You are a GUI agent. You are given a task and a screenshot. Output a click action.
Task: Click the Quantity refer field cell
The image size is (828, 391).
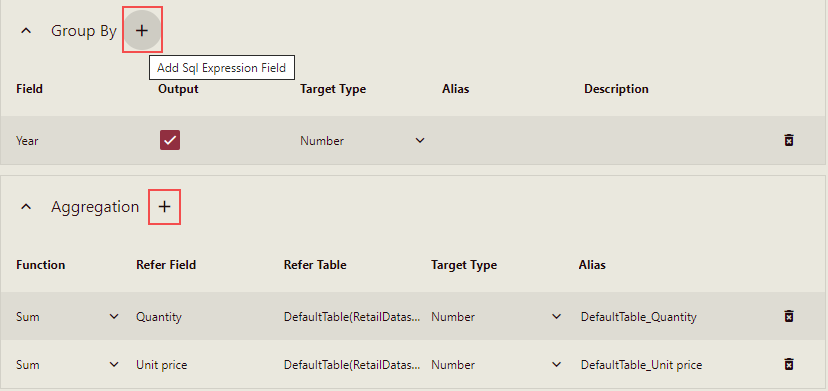[x=159, y=317]
